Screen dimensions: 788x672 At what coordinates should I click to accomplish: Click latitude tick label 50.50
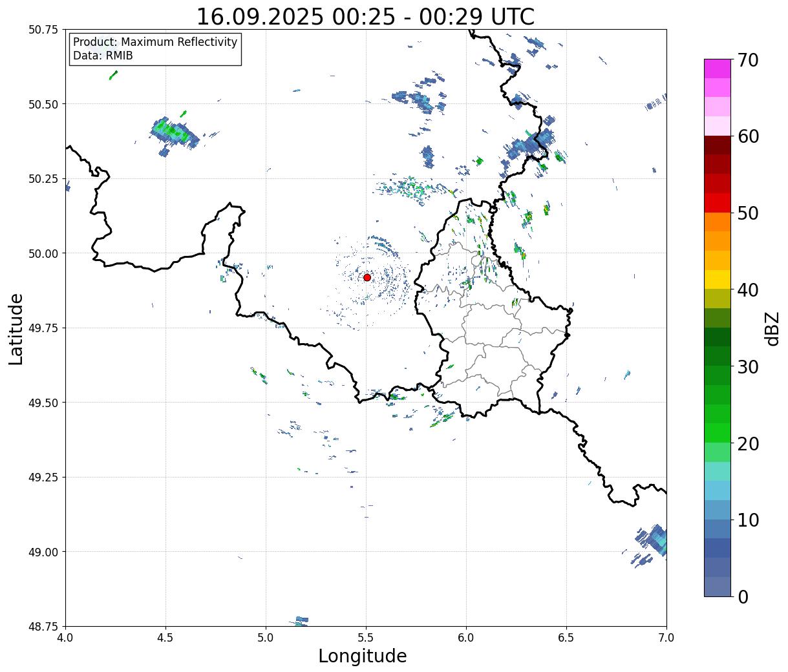coord(43,104)
